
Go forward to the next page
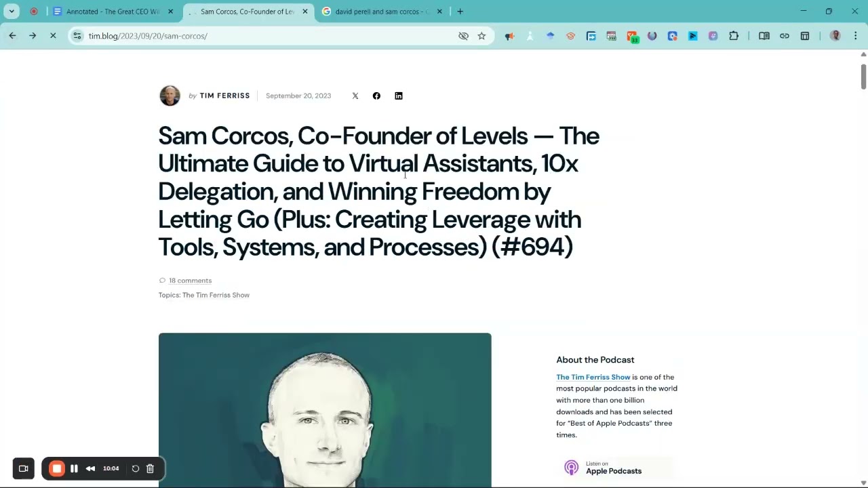pyautogui.click(x=33, y=36)
